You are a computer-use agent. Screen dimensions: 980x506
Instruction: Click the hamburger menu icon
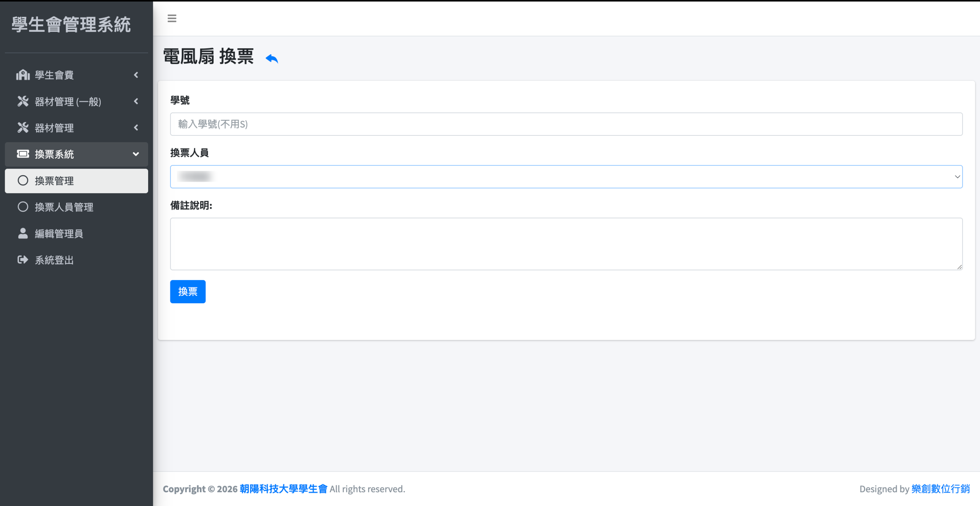172,18
